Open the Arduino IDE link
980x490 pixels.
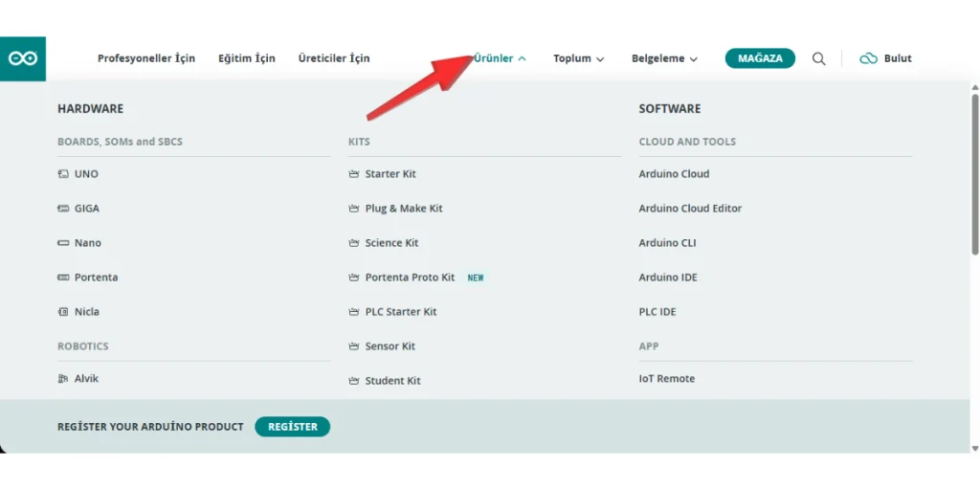click(668, 278)
